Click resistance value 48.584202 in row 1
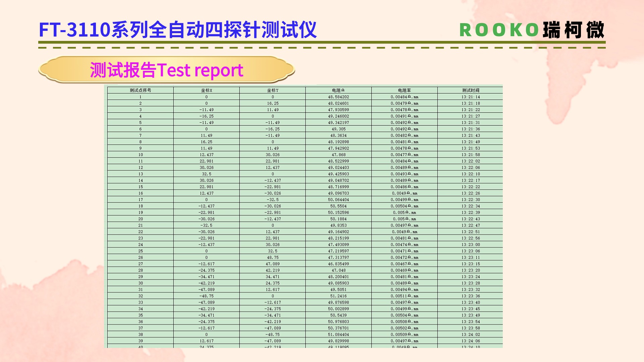The height and width of the screenshot is (362, 644). (338, 97)
